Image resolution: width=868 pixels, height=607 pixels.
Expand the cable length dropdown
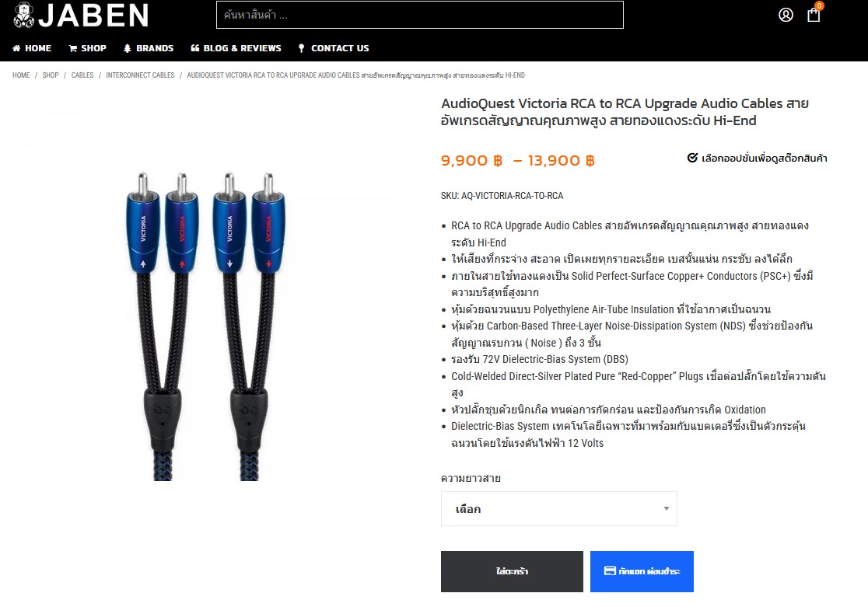(x=558, y=508)
